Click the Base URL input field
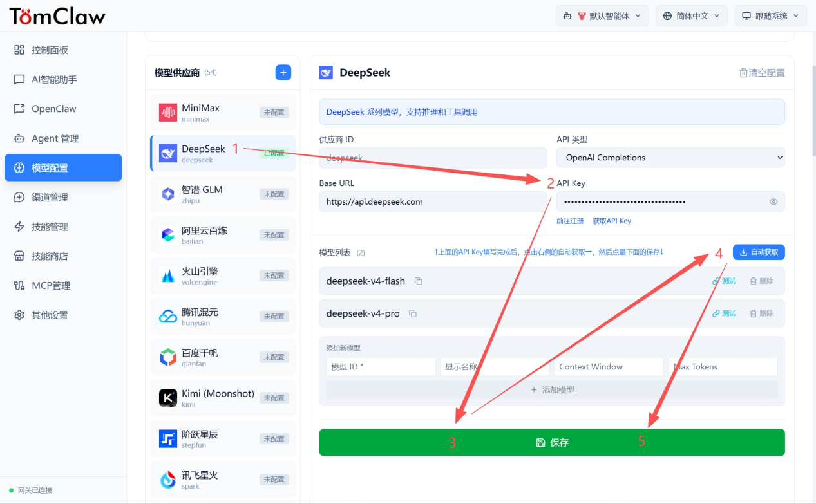816x504 pixels. (x=433, y=201)
